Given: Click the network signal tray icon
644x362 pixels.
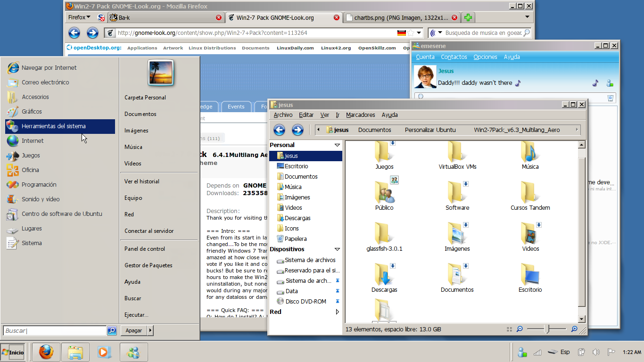Looking at the screenshot, I should 537,352.
